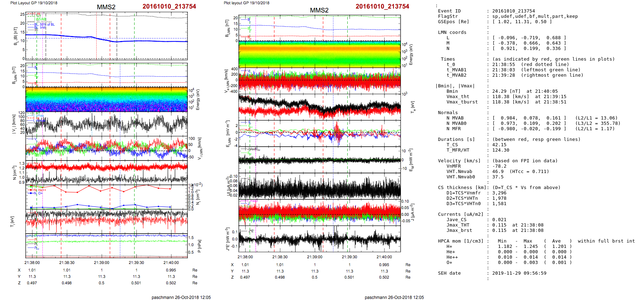The height and width of the screenshot is (300, 644).
Task: Click the Bmin value 24.29 nT
Action: (506, 91)
